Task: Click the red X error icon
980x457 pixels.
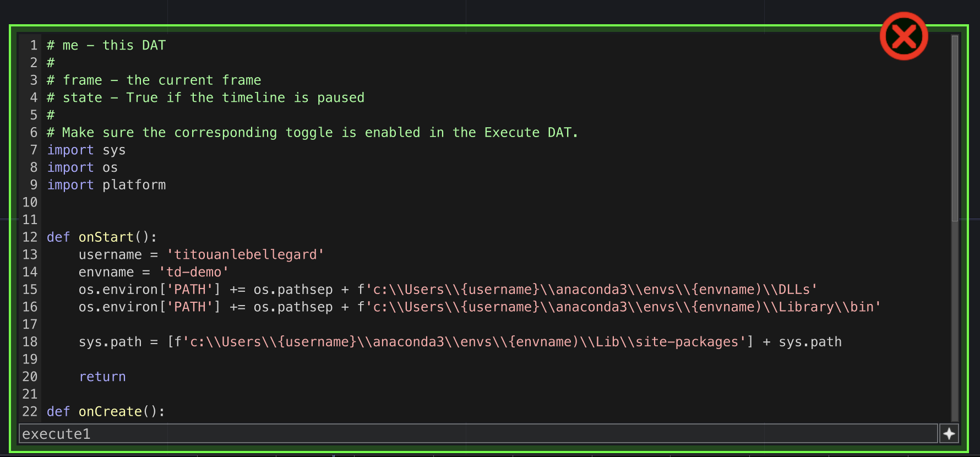Action: 903,36
